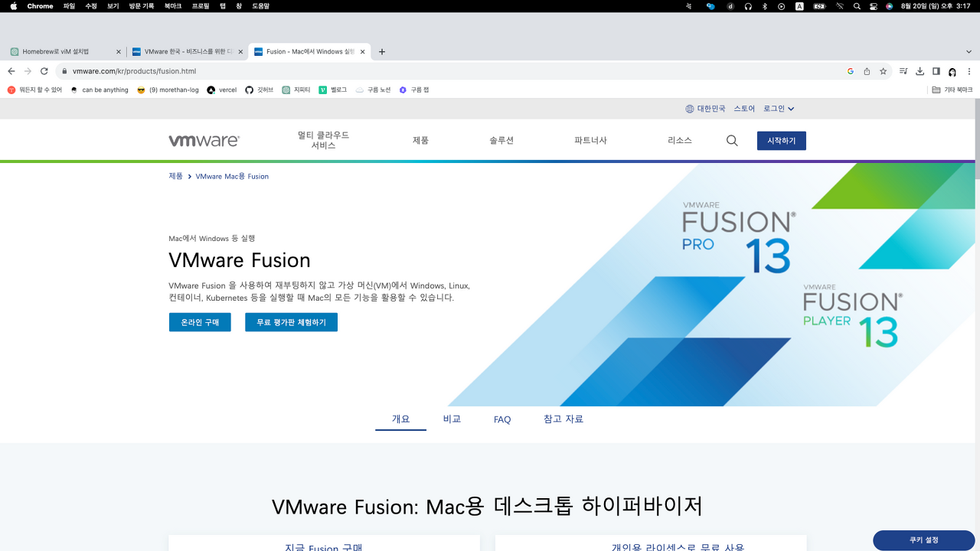Open macOS Control Center icon
Image resolution: width=980 pixels, height=551 pixels.
[874, 6]
